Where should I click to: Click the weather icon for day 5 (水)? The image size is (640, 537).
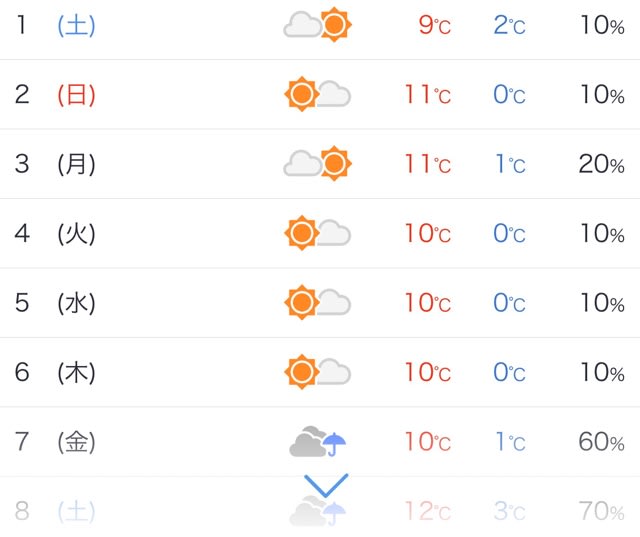[318, 302]
